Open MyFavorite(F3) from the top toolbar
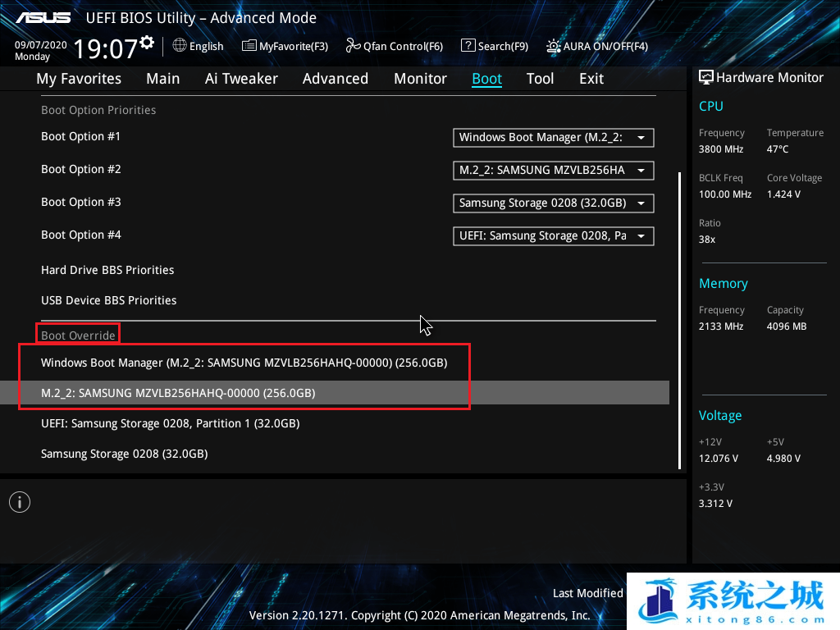Screen dimensions: 840x630 285,46
